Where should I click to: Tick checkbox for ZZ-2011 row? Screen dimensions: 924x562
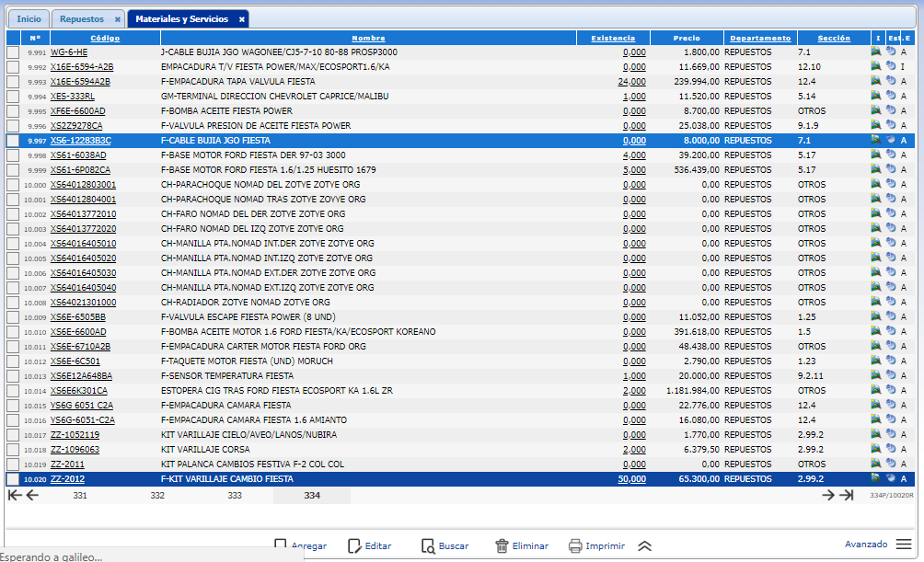[12, 465]
